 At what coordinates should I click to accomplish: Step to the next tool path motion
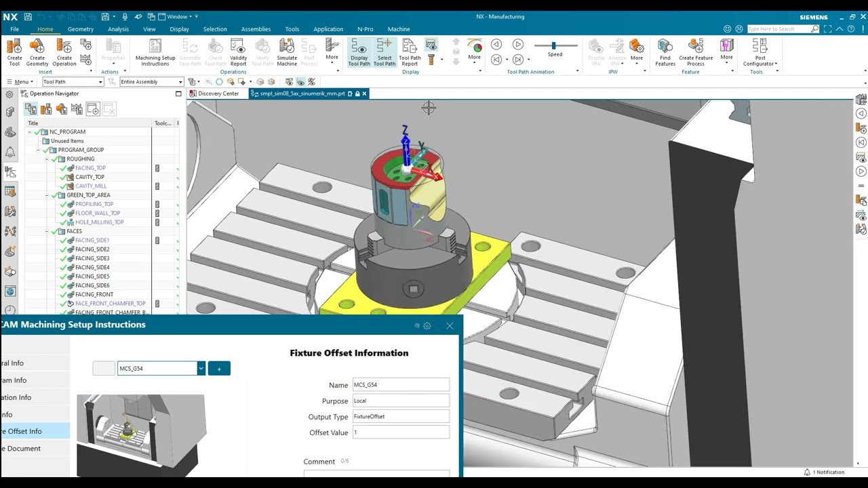pos(518,60)
